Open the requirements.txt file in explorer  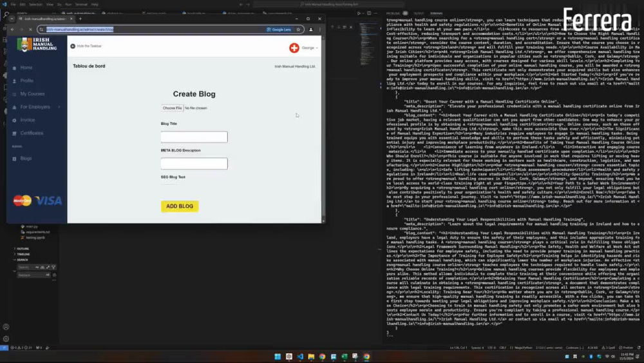coord(37,232)
